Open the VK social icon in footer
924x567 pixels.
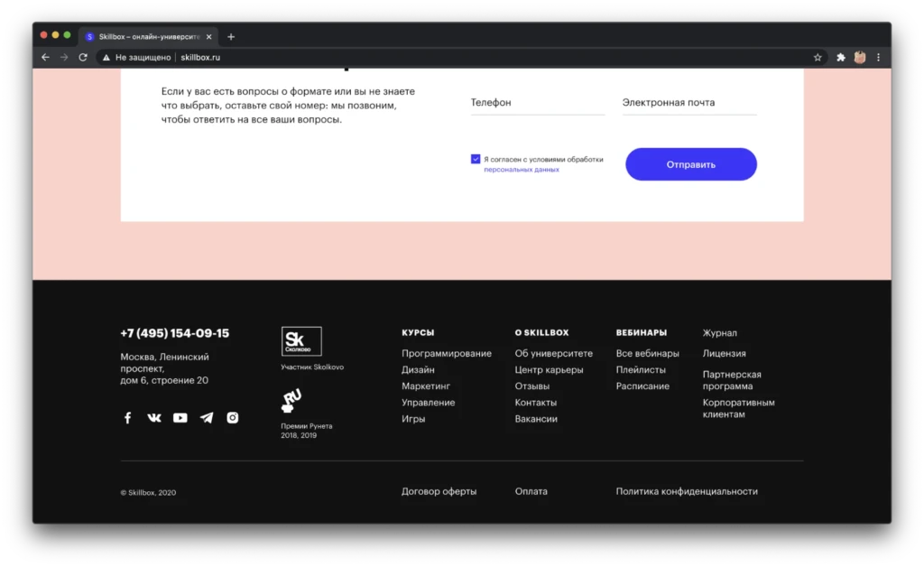(x=153, y=418)
